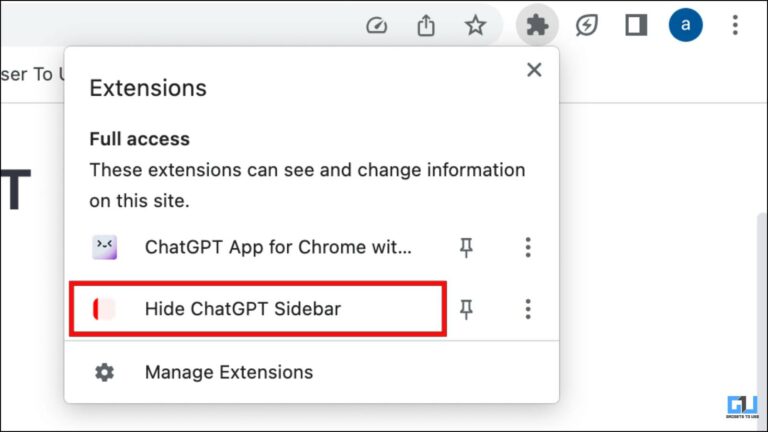
Task: Open more options for Hide ChatGPT Sidebar
Action: point(528,309)
